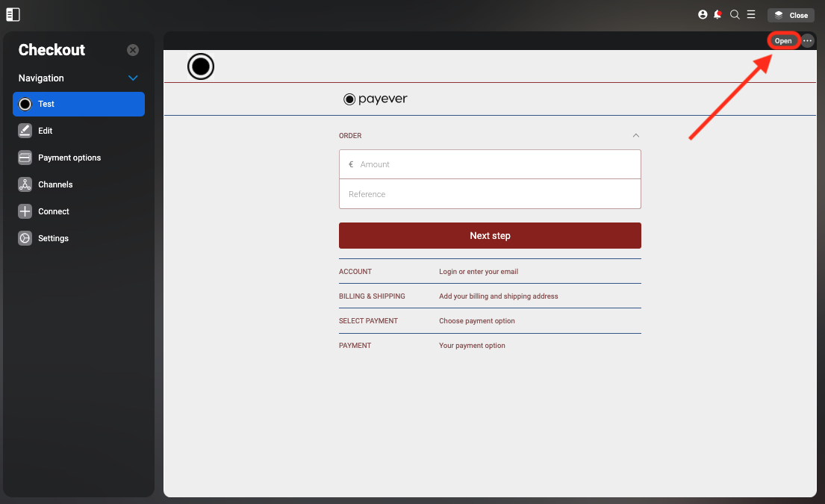Open Settings in the Checkout sidebar
This screenshot has height=504, width=825.
[x=78, y=237]
